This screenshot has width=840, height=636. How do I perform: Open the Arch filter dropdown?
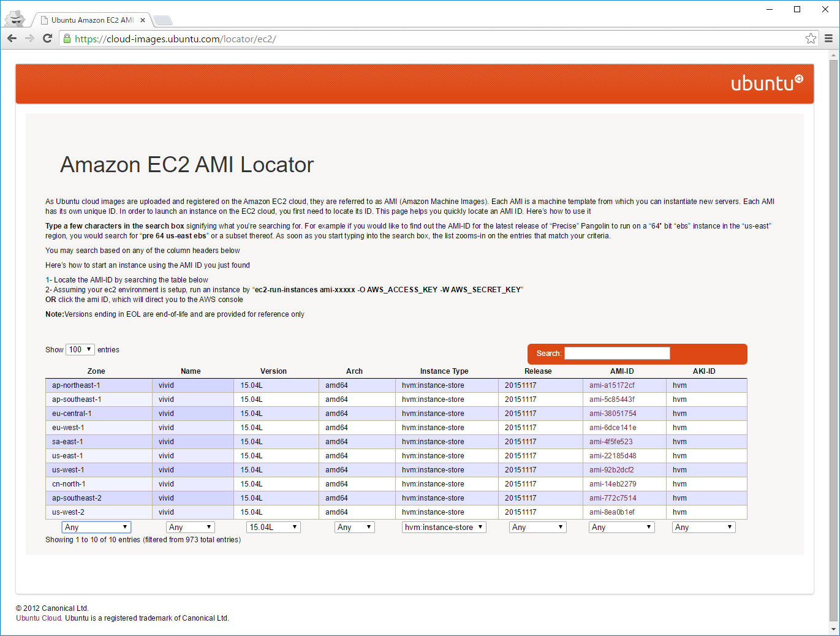(x=355, y=527)
